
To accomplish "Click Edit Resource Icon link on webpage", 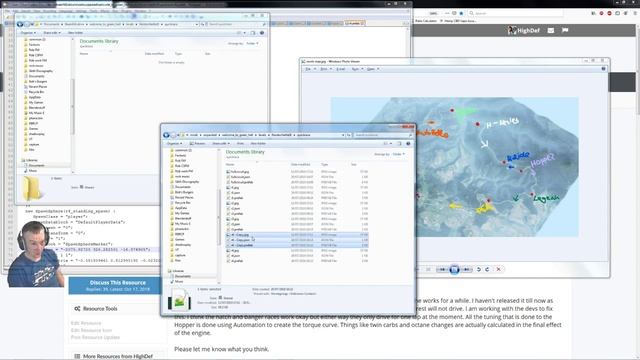I will click(91, 330).
